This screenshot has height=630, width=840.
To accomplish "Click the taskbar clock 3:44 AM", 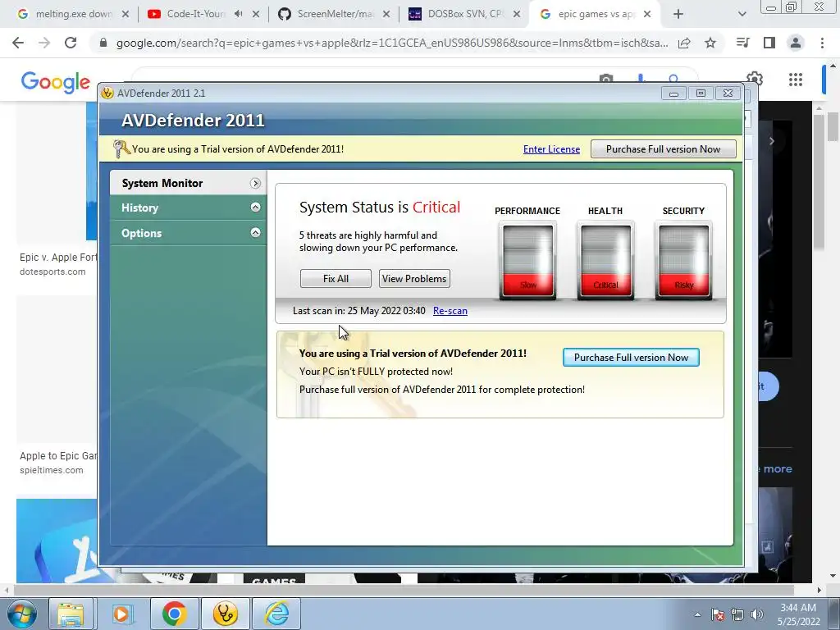I will tap(798, 614).
